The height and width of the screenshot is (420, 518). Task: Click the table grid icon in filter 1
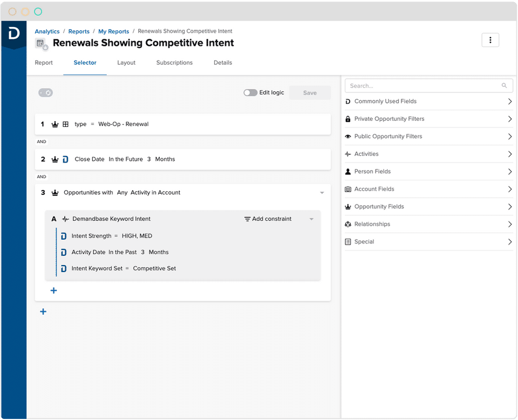point(65,124)
